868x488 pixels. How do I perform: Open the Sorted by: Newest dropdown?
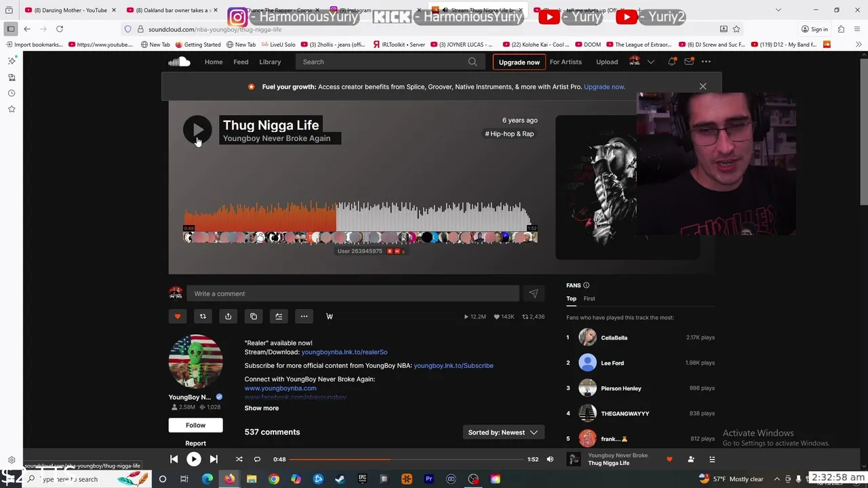point(502,432)
